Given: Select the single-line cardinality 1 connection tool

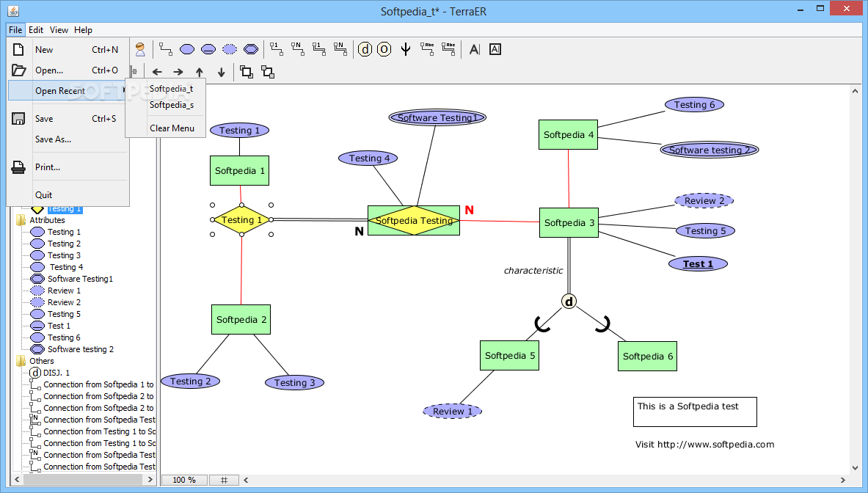Looking at the screenshot, I should tap(276, 49).
